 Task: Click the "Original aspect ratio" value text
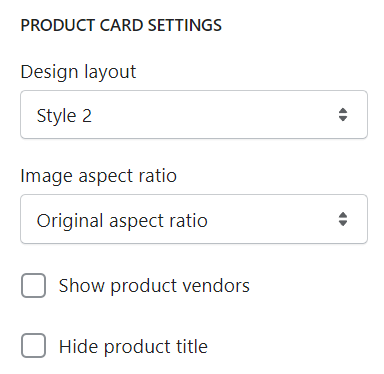click(x=122, y=221)
